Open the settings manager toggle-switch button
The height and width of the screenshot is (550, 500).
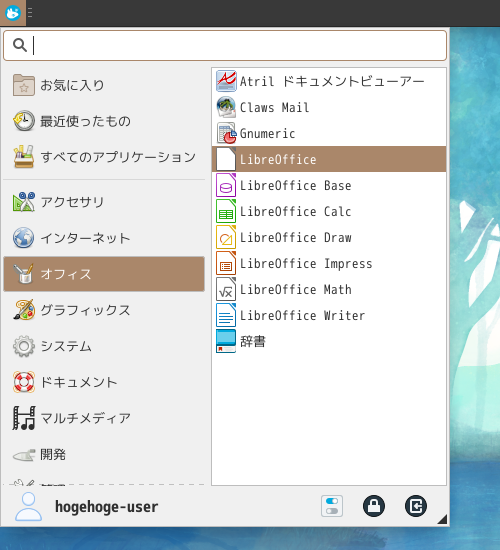[332, 506]
